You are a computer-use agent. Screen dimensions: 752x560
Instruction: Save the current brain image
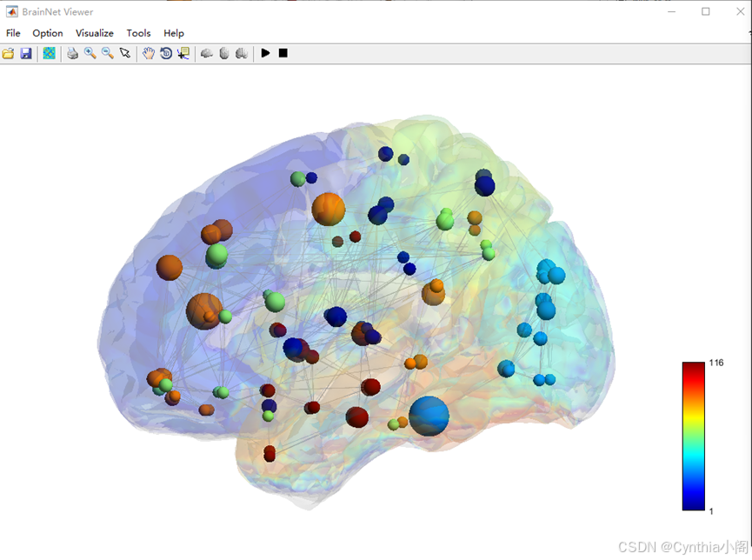[x=26, y=53]
